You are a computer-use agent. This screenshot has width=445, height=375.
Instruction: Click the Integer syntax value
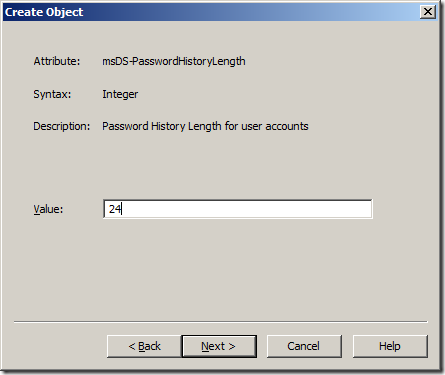point(120,94)
